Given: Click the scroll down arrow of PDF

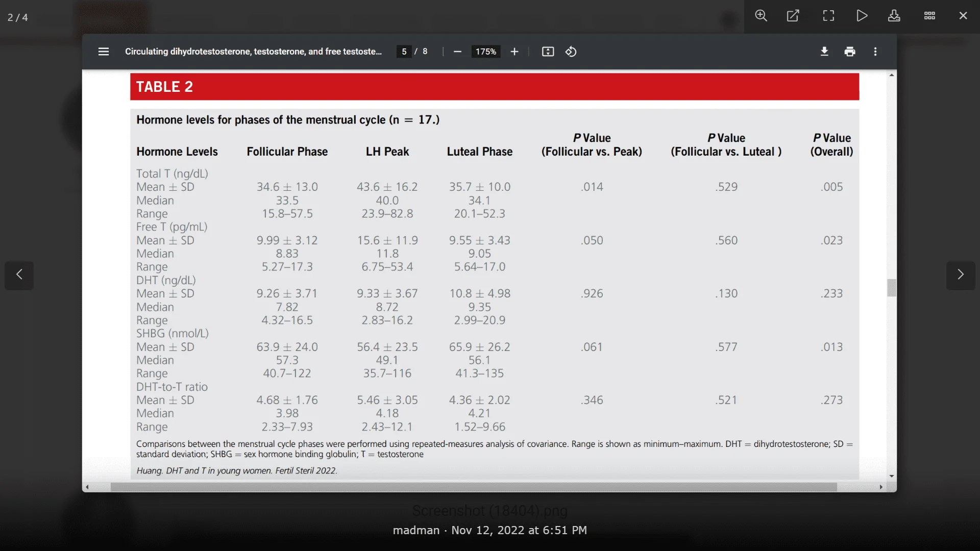Looking at the screenshot, I should pyautogui.click(x=892, y=476).
